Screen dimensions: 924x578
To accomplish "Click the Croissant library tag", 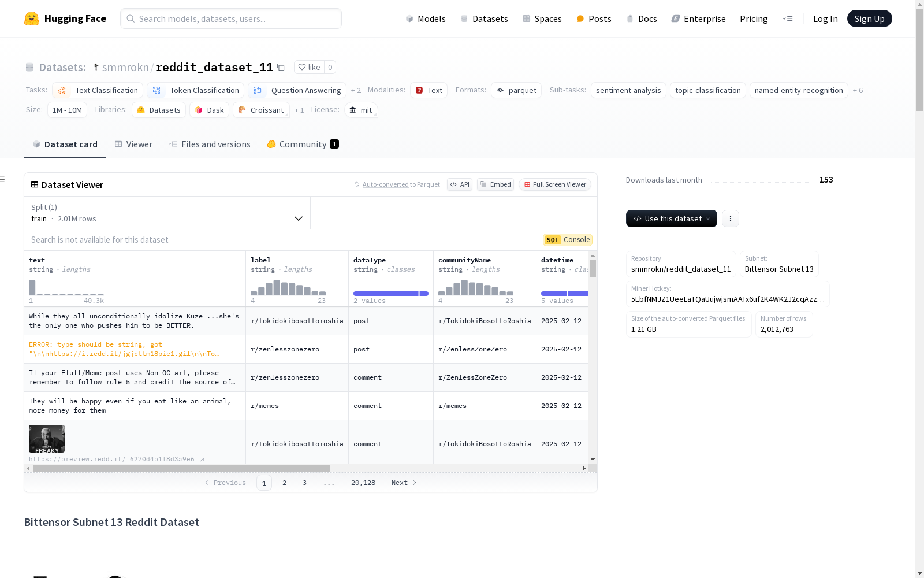I will (261, 110).
